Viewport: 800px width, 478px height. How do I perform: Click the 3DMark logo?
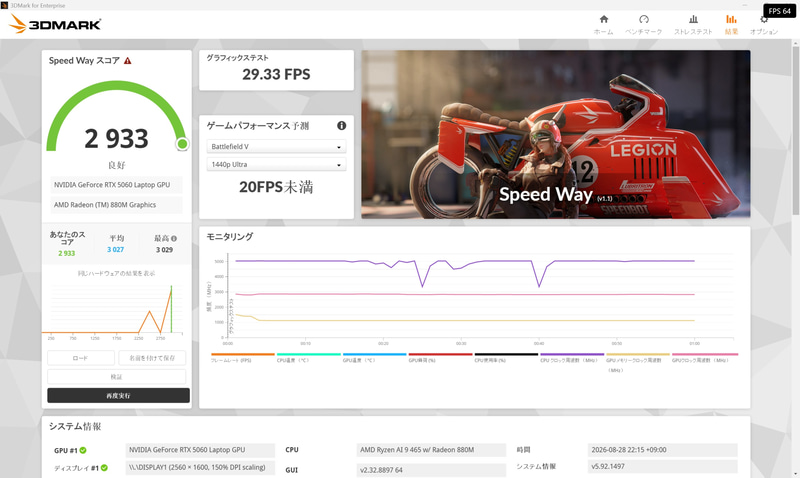point(55,24)
